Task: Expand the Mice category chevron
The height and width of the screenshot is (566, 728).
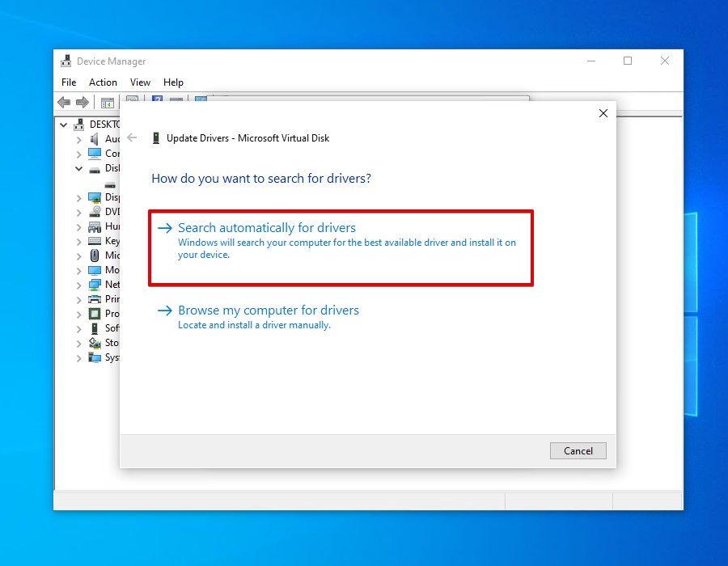Action: click(x=79, y=256)
